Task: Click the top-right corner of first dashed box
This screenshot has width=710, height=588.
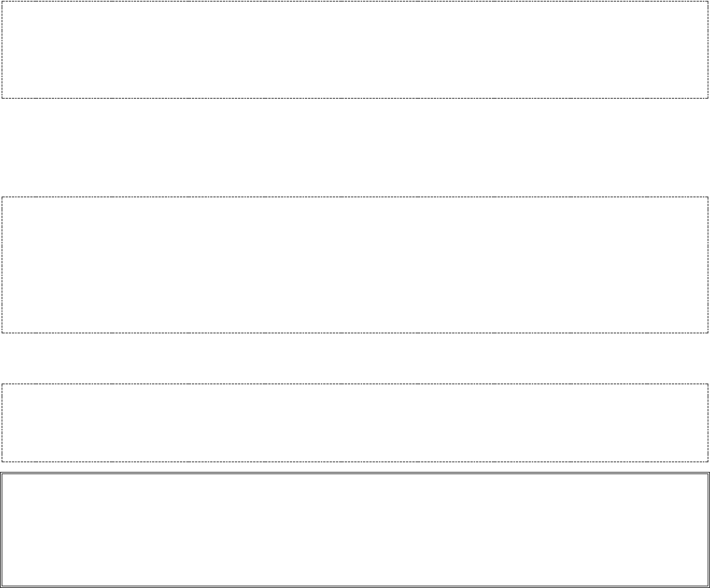Action: point(708,2)
